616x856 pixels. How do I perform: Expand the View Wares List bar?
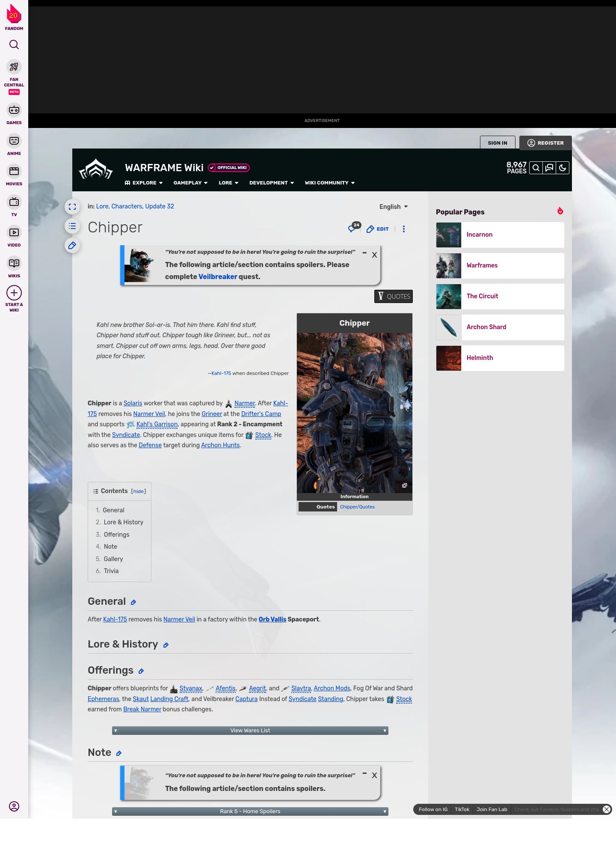250,731
